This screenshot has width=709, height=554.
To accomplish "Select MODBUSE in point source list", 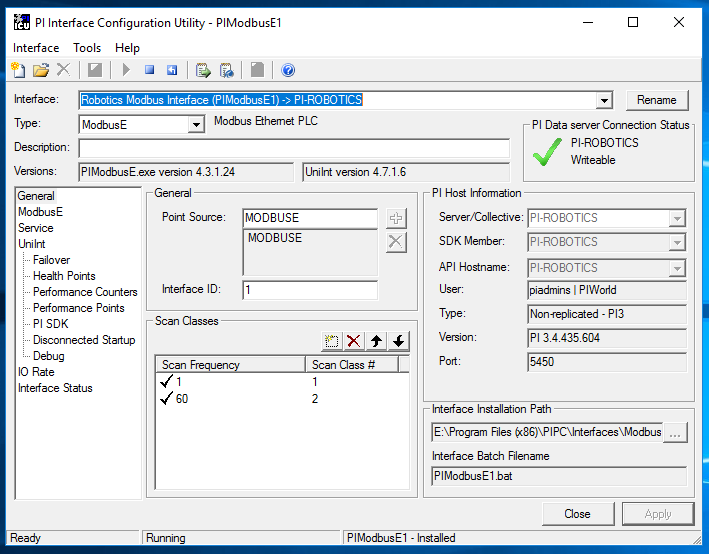I will point(274,238).
